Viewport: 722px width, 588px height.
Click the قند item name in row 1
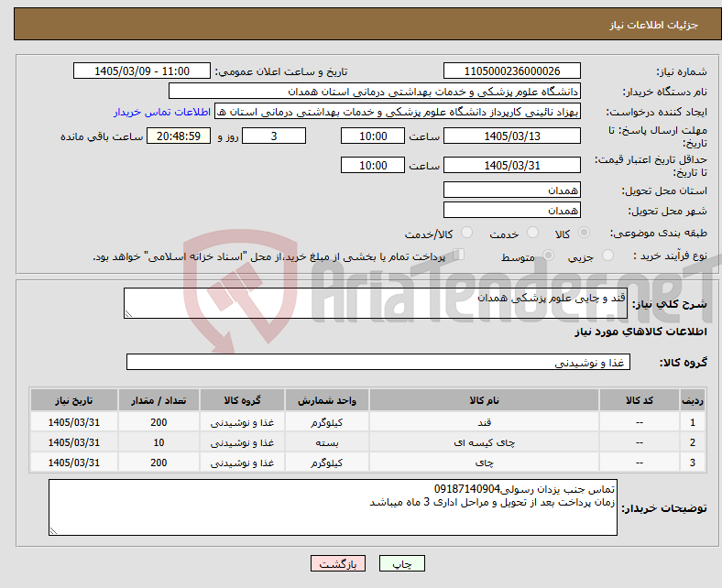click(484, 422)
